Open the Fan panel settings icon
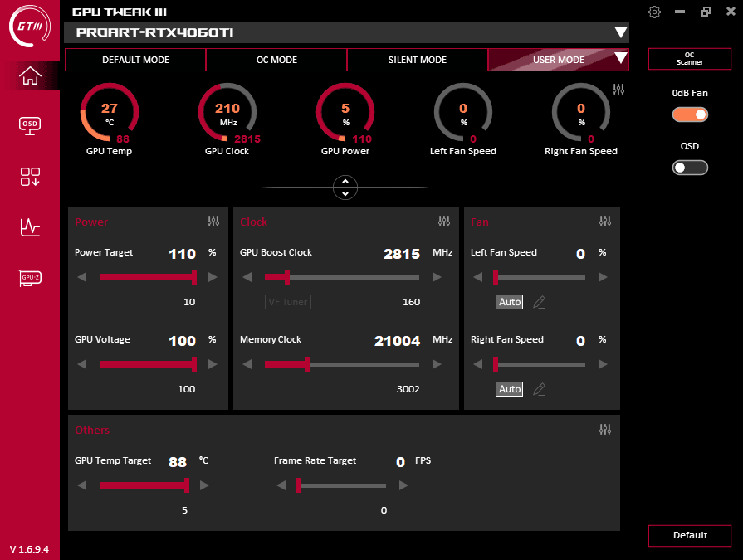The height and width of the screenshot is (560, 743). coord(605,221)
